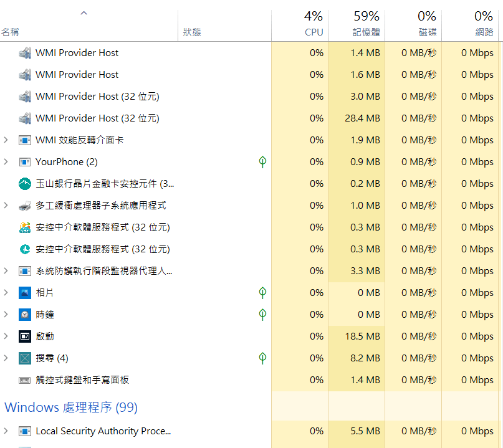Expand the 多工緩衝處理器子系統應用程式 row
Image resolution: width=503 pixels, height=448 pixels.
(x=6, y=206)
